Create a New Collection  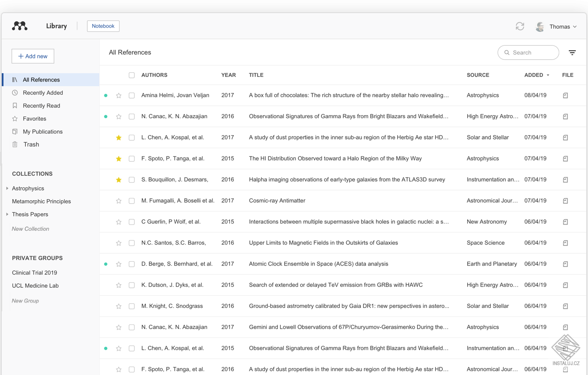30,228
